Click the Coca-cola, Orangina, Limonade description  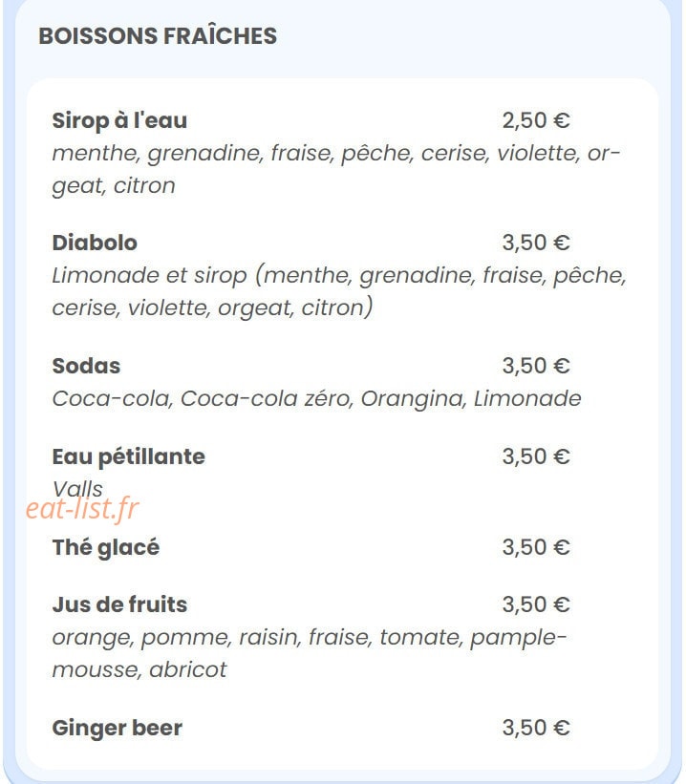click(x=317, y=398)
